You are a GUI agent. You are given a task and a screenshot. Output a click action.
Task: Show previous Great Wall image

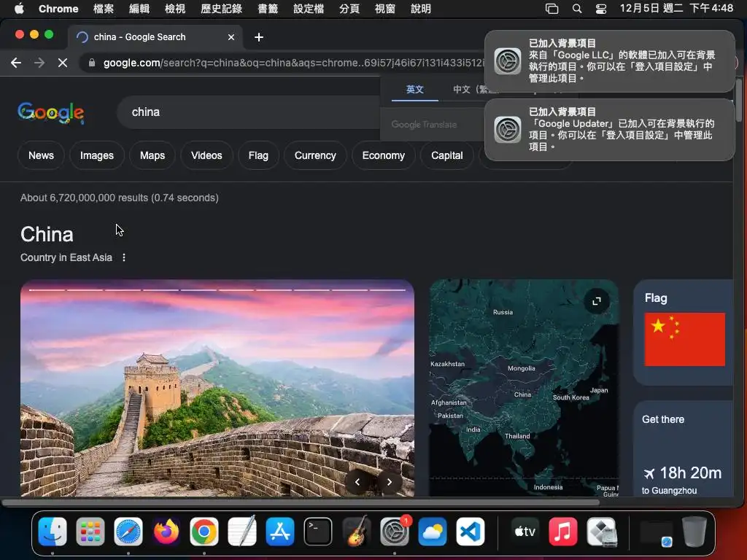357,482
